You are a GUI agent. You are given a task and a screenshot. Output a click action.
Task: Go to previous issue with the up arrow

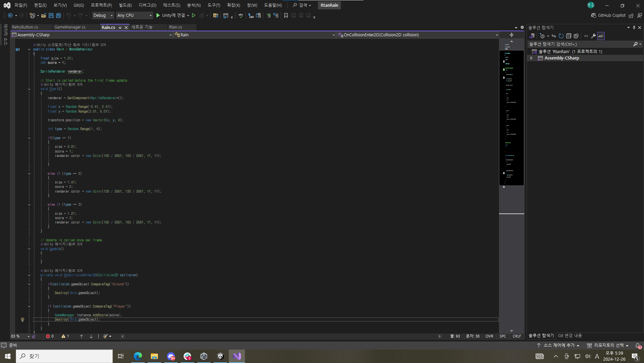(81, 336)
